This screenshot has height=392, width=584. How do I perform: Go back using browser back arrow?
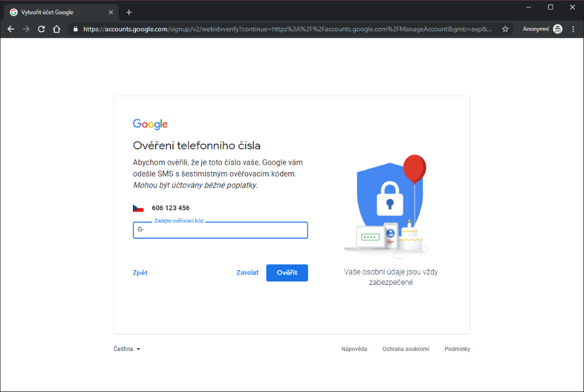[11, 29]
